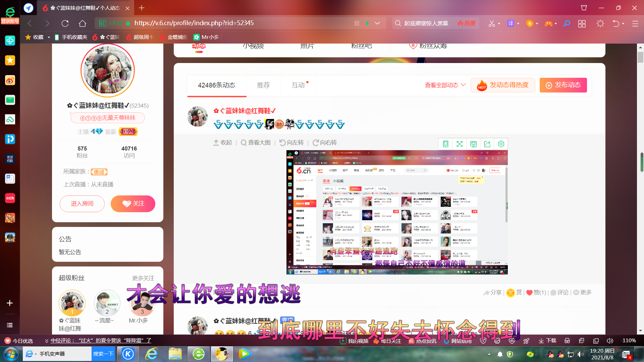644x362 pixels.
Task: Click 查看大图 to enlarge image
Action: coord(256,143)
